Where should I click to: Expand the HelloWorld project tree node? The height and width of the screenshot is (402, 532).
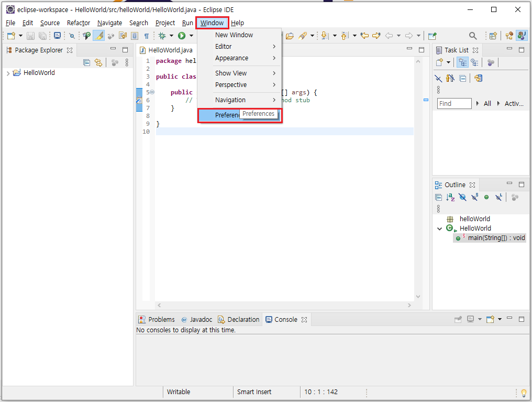click(x=8, y=73)
